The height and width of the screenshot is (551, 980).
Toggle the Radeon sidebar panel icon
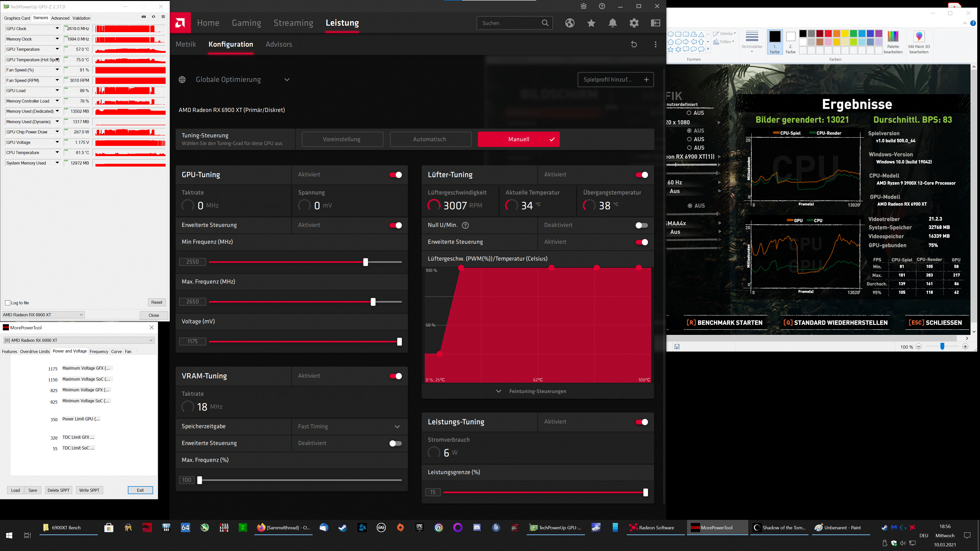coord(655,23)
